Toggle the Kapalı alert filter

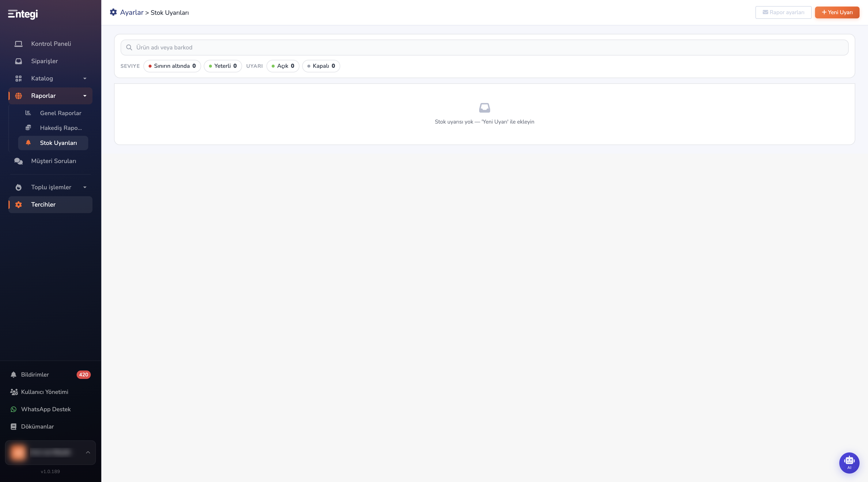coord(321,66)
